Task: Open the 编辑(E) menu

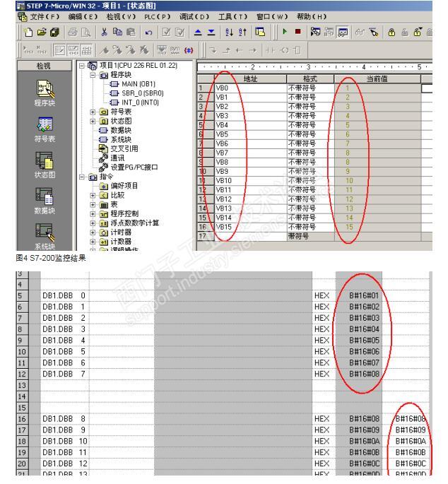Action: tap(83, 17)
